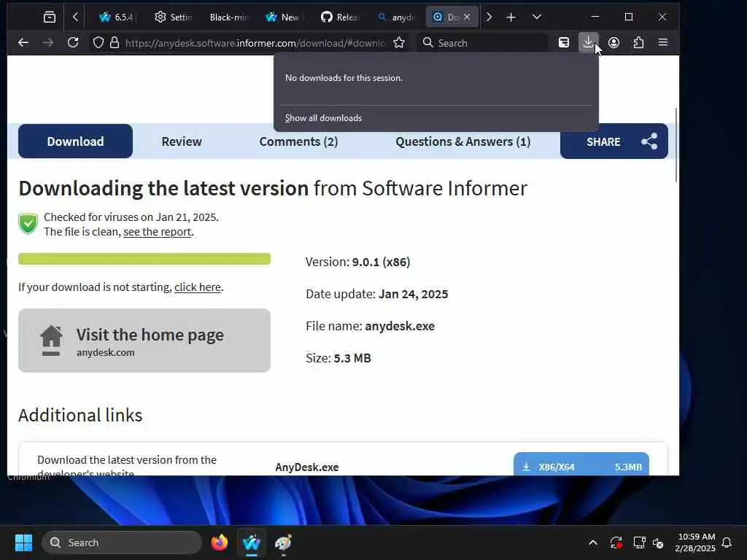The image size is (747, 560).
Task: Click the AnyDesk.exe file name text
Action: (307, 467)
